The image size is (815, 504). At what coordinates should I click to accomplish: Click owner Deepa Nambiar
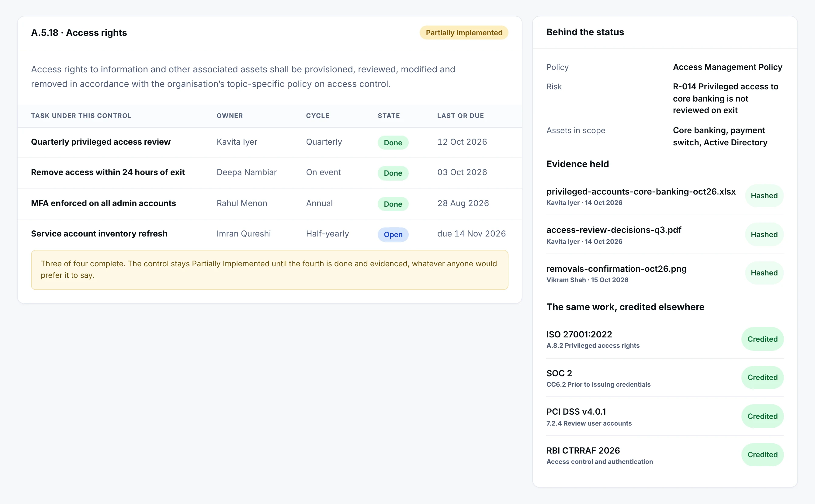pyautogui.click(x=246, y=172)
